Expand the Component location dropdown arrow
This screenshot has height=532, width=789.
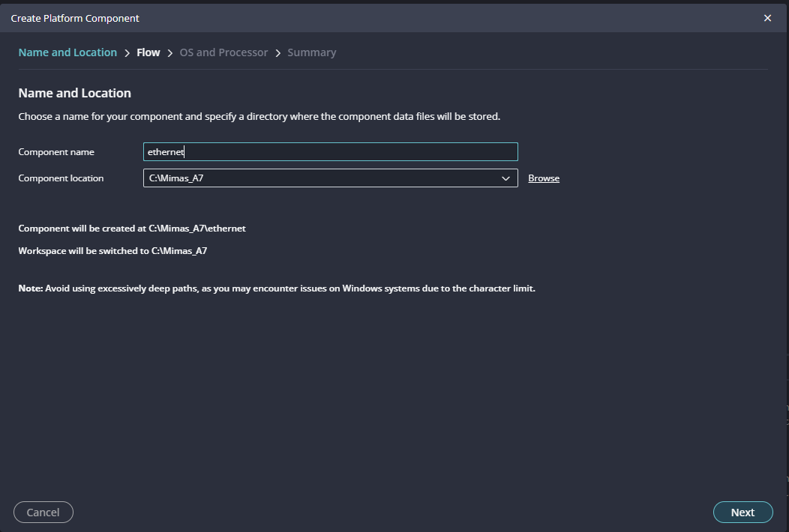coord(505,178)
